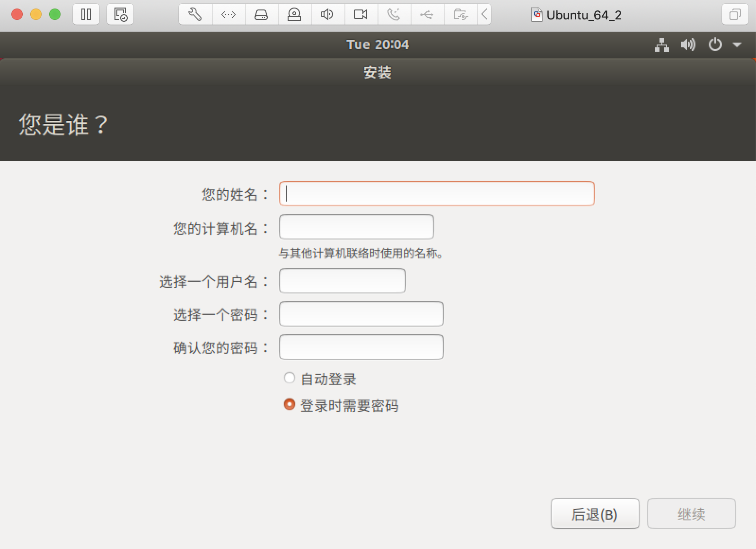Viewport: 756px width, 549px height.
Task: Click the shared folders icon
Action: pos(460,14)
